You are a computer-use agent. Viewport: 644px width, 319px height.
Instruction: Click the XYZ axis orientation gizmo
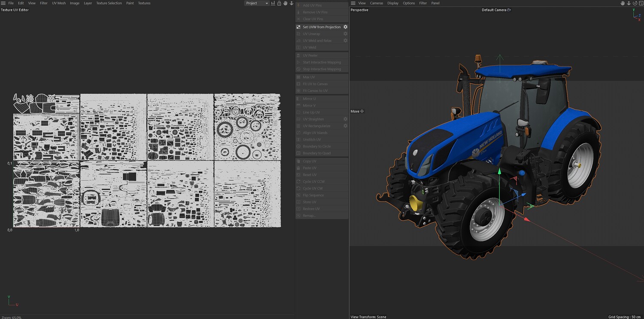click(637, 15)
